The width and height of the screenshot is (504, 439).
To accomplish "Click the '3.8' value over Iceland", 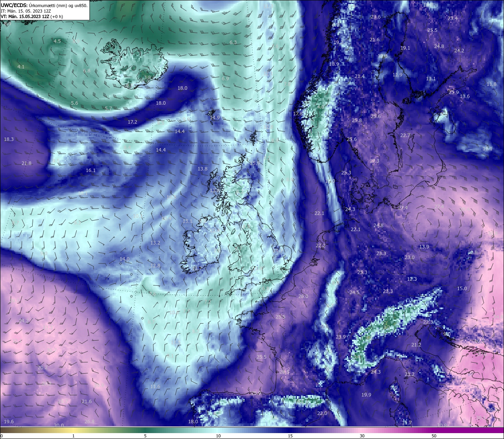I will (x=147, y=78).
